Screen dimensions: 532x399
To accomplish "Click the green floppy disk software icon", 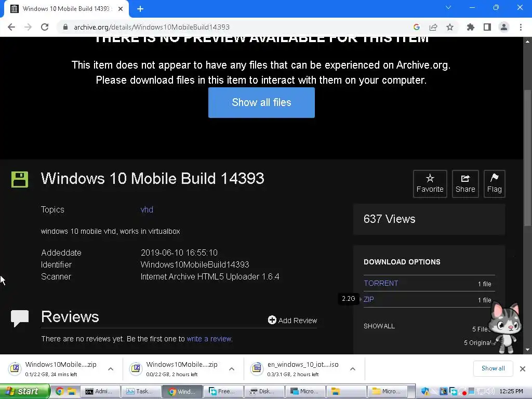I will pos(20,179).
